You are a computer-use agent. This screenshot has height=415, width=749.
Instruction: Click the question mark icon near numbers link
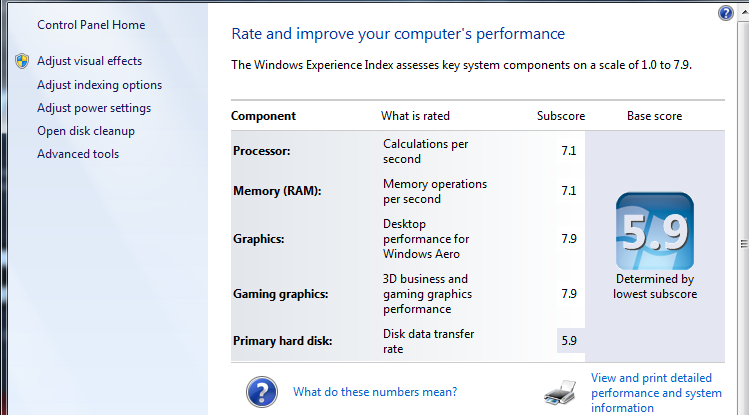click(x=262, y=392)
